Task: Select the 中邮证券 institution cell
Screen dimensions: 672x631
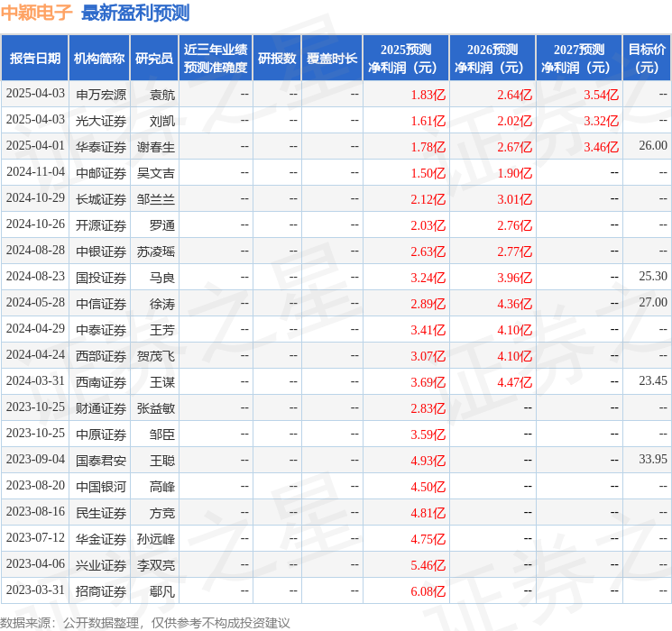Action: tap(101, 173)
